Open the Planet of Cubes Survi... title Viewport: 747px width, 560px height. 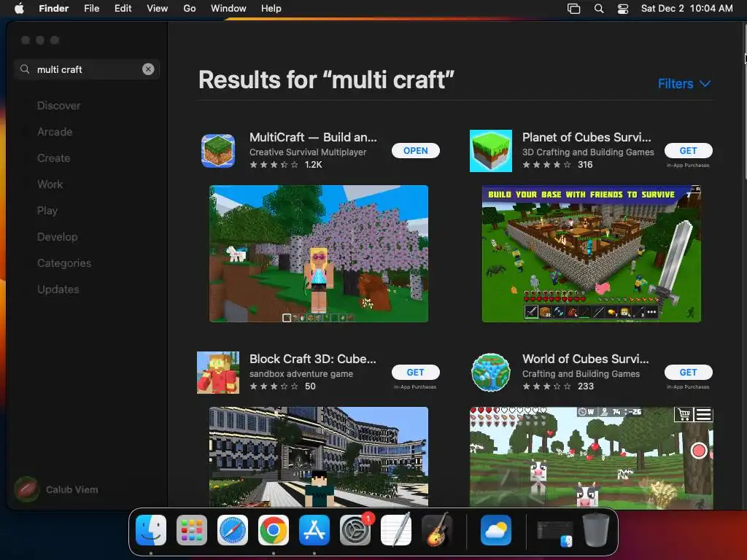(587, 137)
